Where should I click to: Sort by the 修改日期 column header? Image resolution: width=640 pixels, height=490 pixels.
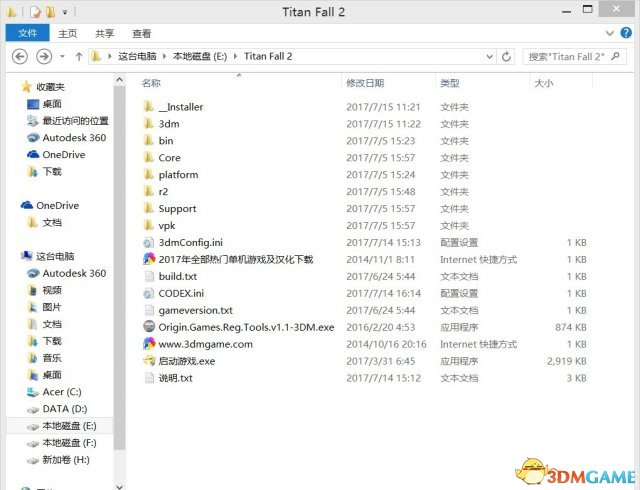[x=365, y=83]
